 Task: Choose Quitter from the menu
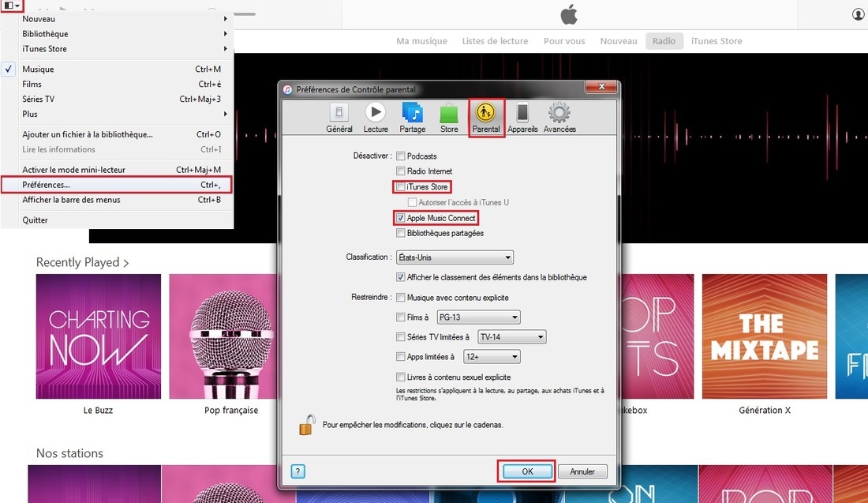117,220
